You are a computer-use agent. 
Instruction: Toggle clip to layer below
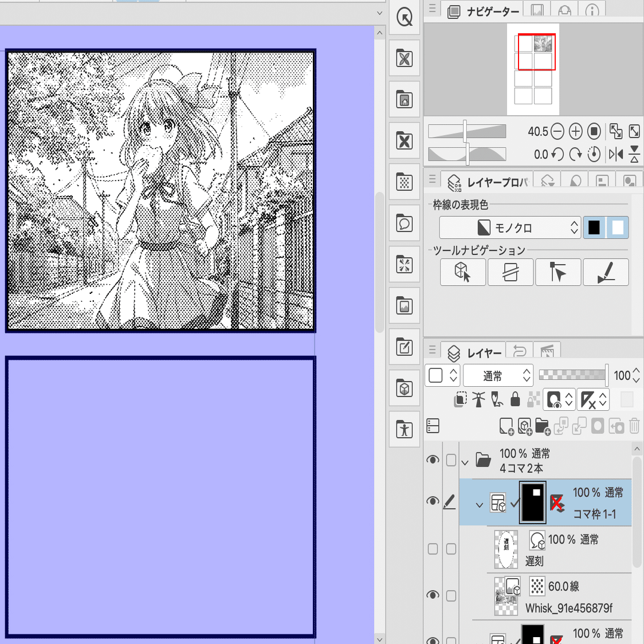461,399
